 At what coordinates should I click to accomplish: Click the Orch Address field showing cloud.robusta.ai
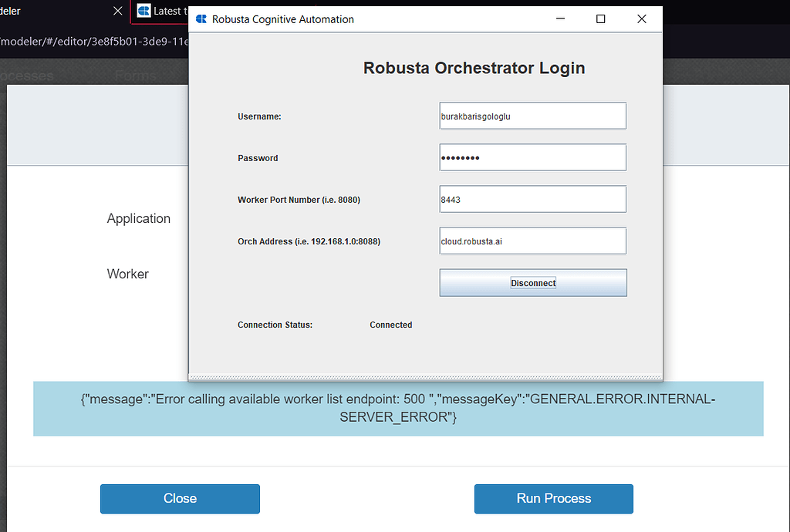(x=532, y=241)
